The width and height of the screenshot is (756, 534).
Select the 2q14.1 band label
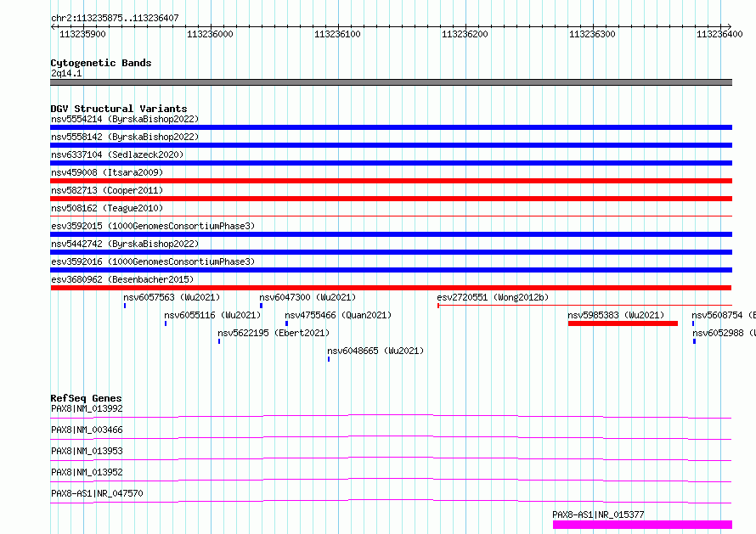[66, 73]
